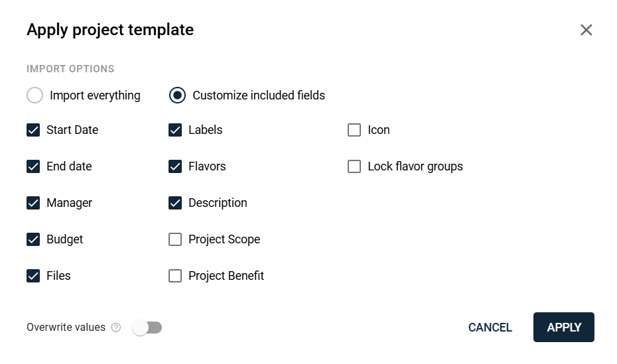This screenshot has height=364, width=617.
Task: Click the Lock flavor groups label text
Action: (415, 166)
